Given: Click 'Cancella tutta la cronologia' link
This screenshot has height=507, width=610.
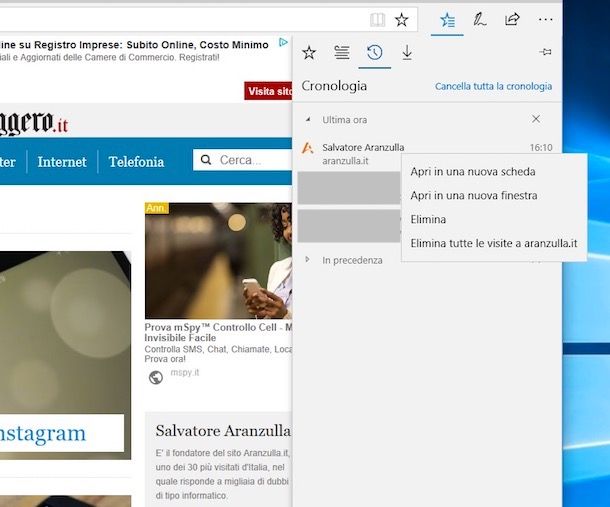Looking at the screenshot, I should click(x=493, y=86).
